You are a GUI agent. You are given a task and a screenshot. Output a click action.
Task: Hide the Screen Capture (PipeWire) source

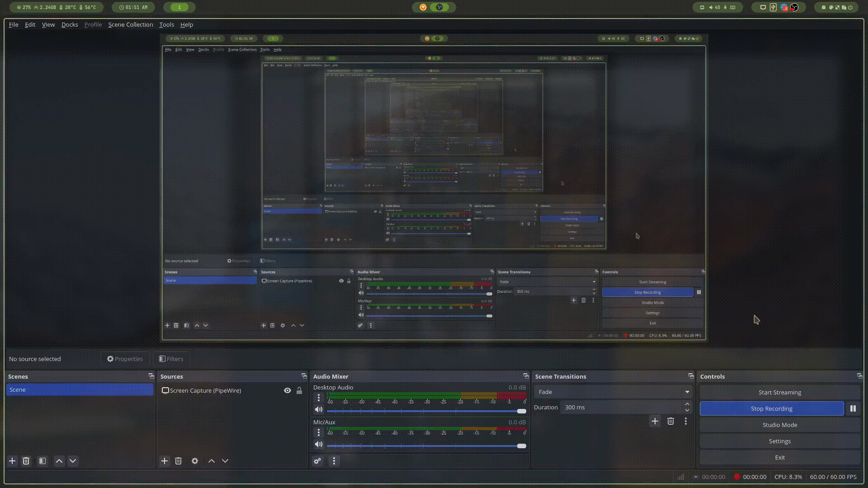click(288, 390)
